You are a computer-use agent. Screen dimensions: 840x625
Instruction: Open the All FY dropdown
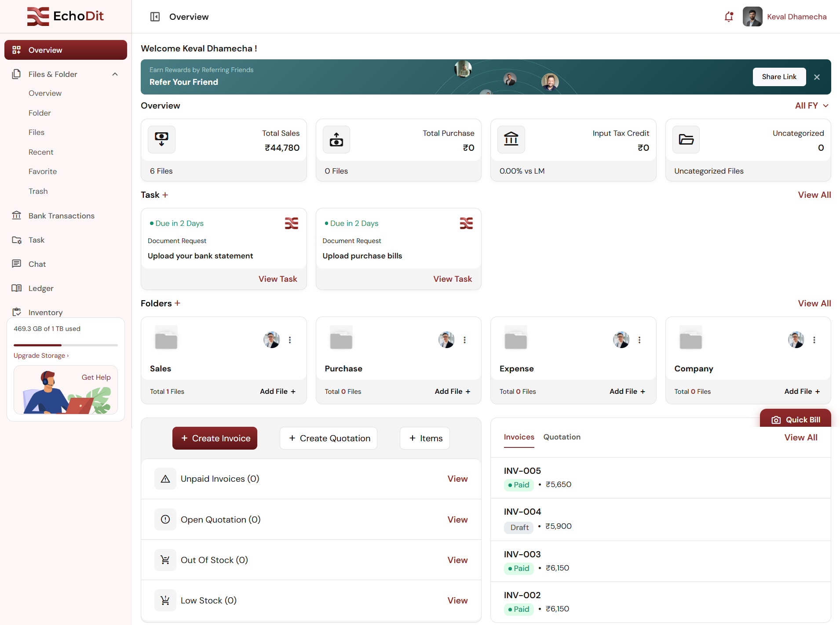812,105
